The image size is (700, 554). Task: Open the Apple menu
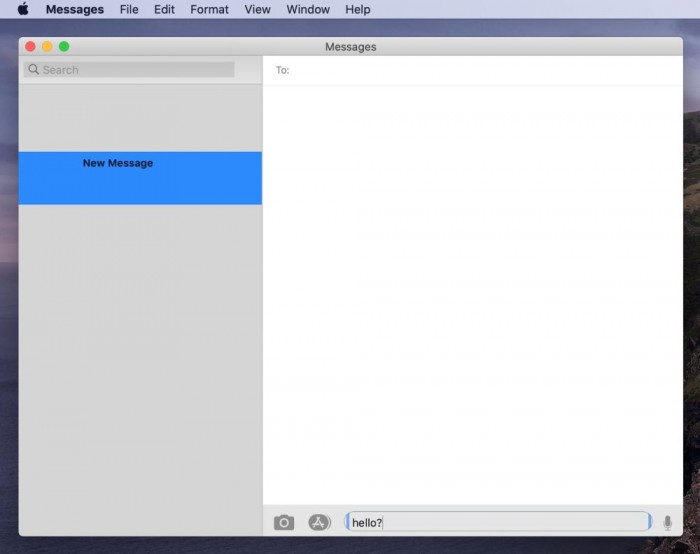(x=23, y=9)
